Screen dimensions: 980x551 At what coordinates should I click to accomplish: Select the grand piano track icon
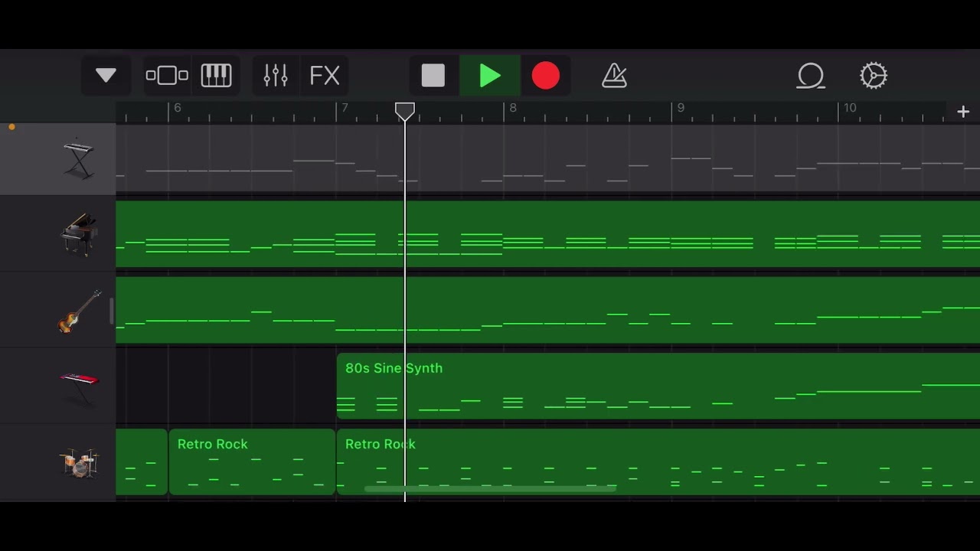(x=79, y=234)
